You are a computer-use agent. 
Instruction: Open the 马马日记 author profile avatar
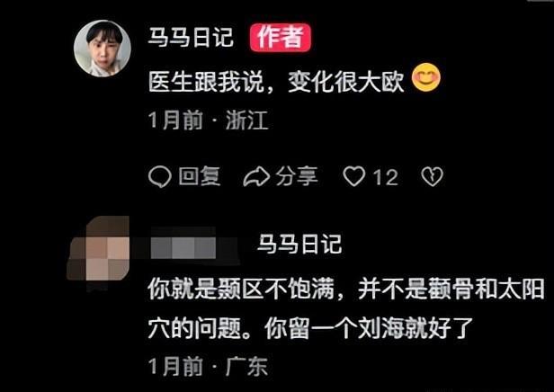(x=103, y=49)
